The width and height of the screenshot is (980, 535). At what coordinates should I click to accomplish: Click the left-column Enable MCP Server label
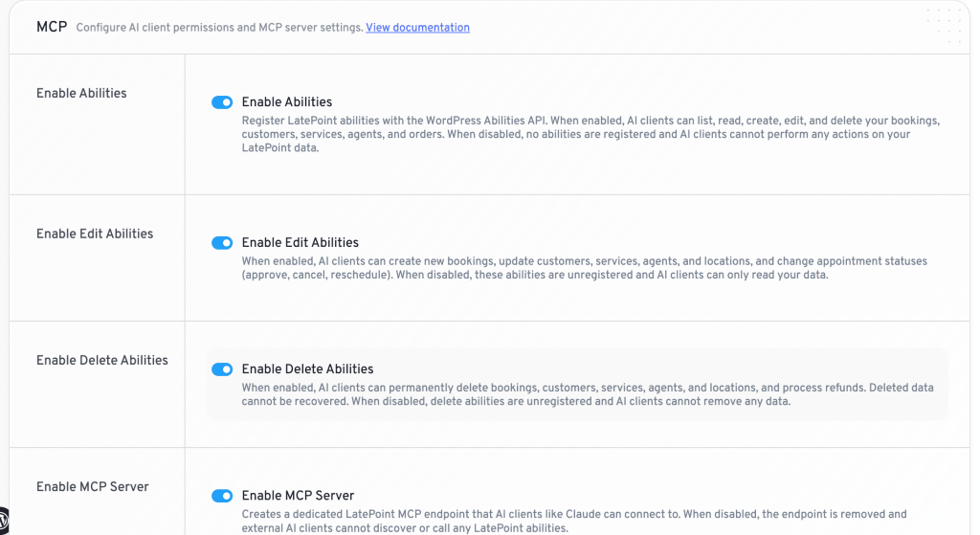(93, 487)
